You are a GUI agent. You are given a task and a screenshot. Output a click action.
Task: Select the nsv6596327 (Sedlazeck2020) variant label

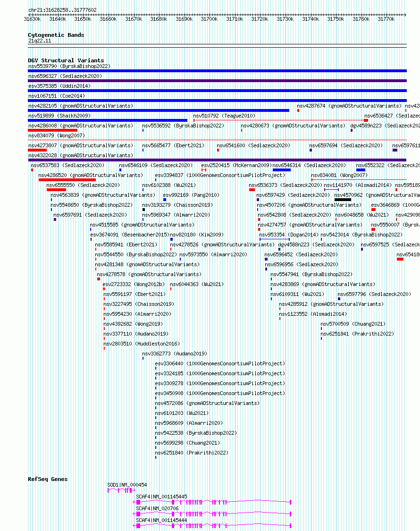[x=66, y=76]
